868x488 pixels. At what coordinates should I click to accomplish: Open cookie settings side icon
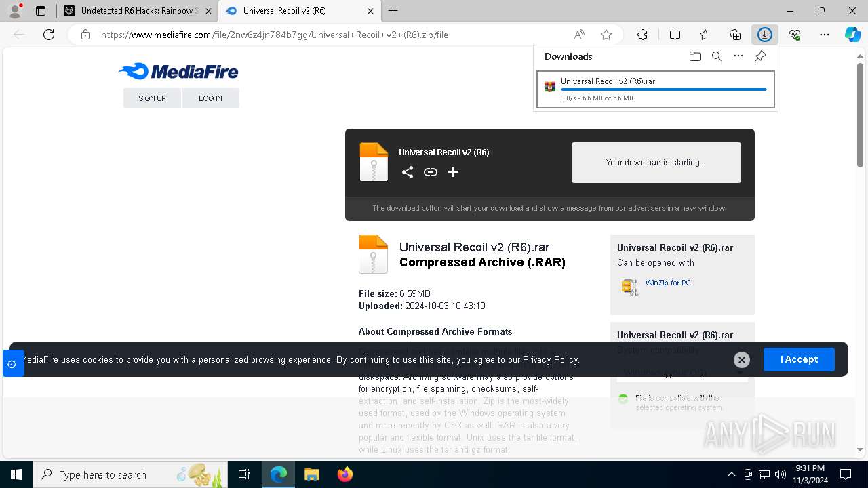pos(12,364)
